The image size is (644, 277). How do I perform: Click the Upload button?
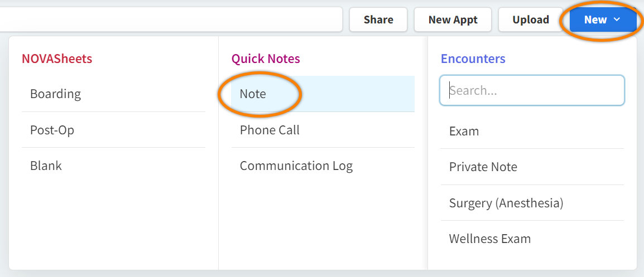530,20
